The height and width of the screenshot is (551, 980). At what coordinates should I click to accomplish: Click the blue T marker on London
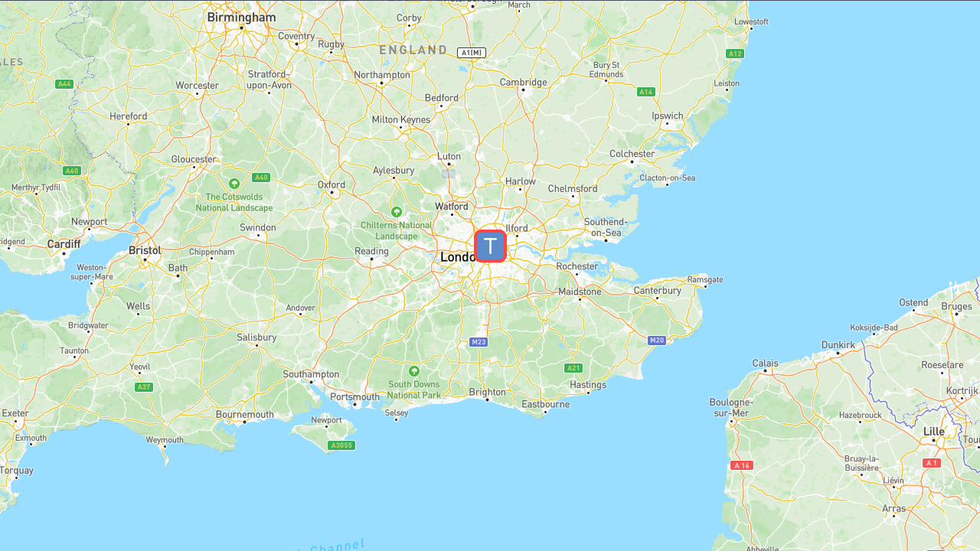click(491, 246)
